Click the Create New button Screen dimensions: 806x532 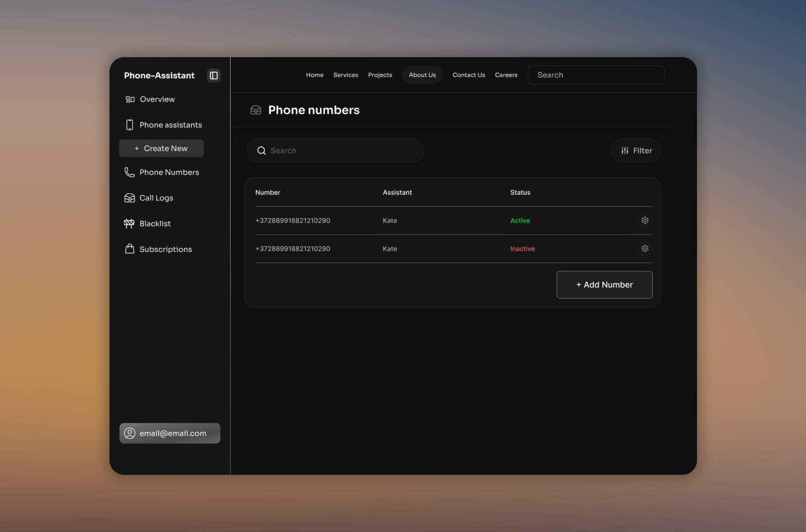pyautogui.click(x=161, y=148)
